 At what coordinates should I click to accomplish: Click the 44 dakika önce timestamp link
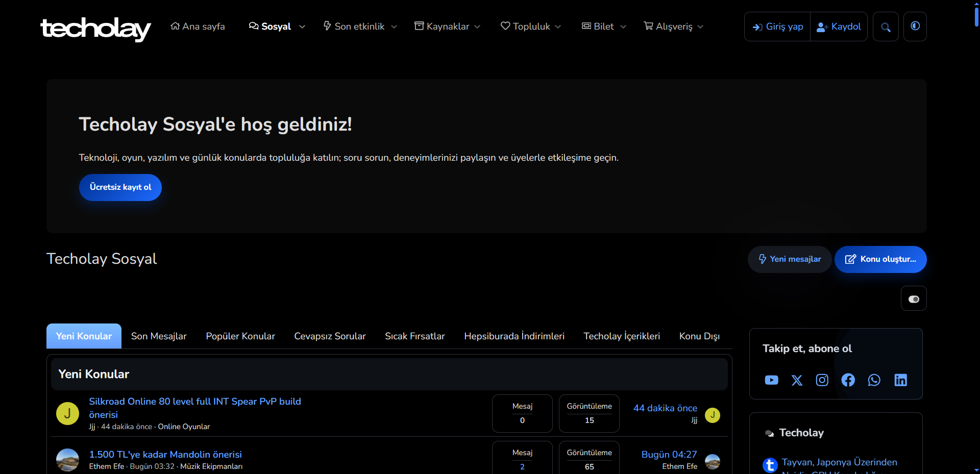pos(665,408)
